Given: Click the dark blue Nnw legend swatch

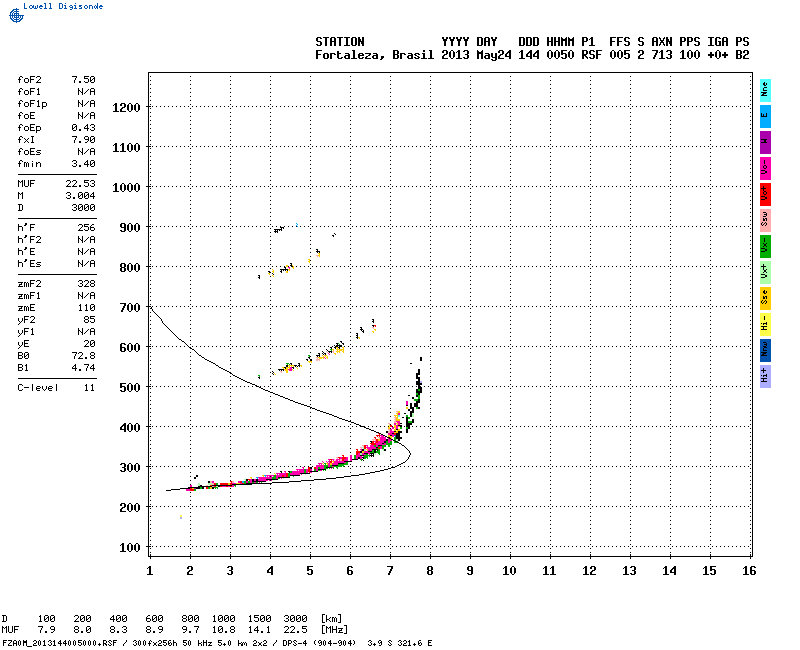Looking at the screenshot, I should pyautogui.click(x=765, y=349).
